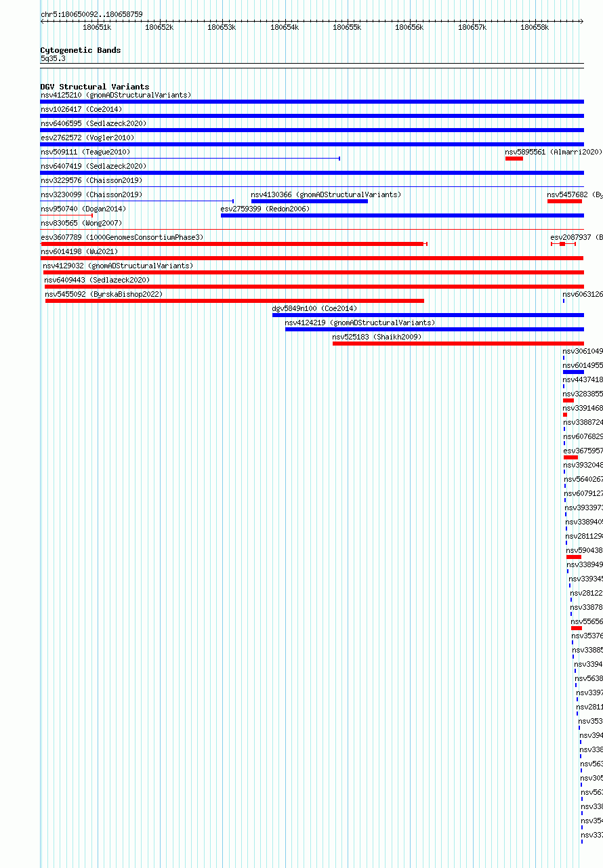Select the blue esv2759399 feature bar
This screenshot has width=603, height=868.
click(402, 215)
